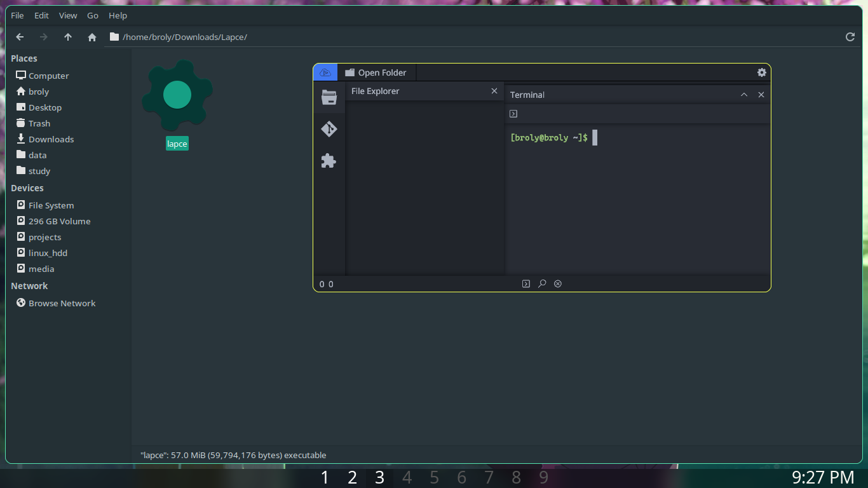This screenshot has height=488, width=868.
Task: Click the Lapce logo tab icon
Action: pos(325,72)
